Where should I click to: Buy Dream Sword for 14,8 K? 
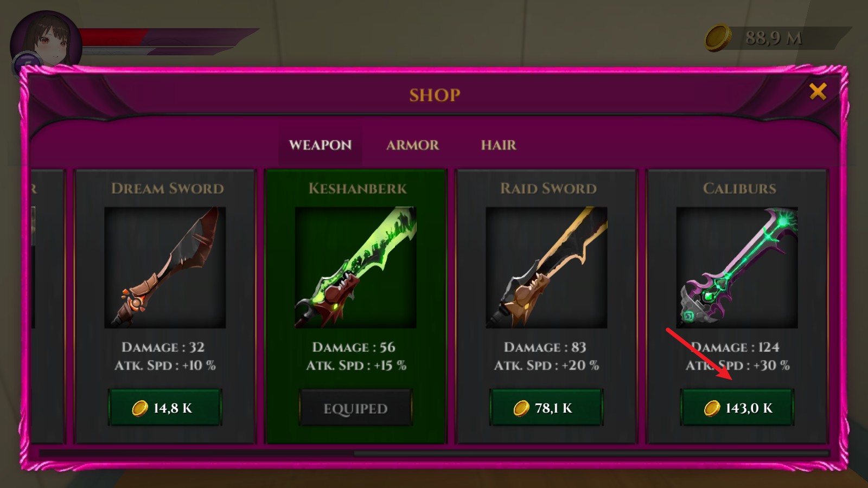pyautogui.click(x=165, y=408)
